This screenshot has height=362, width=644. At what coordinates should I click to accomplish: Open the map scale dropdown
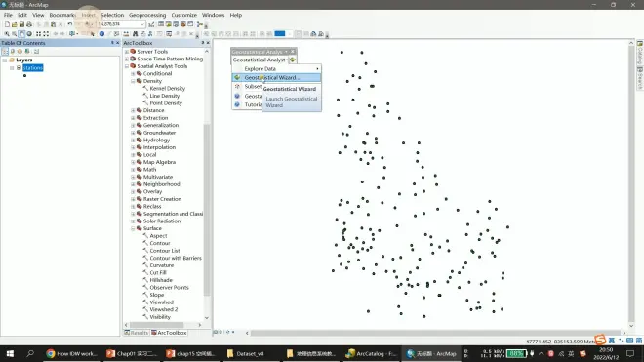click(x=142, y=24)
